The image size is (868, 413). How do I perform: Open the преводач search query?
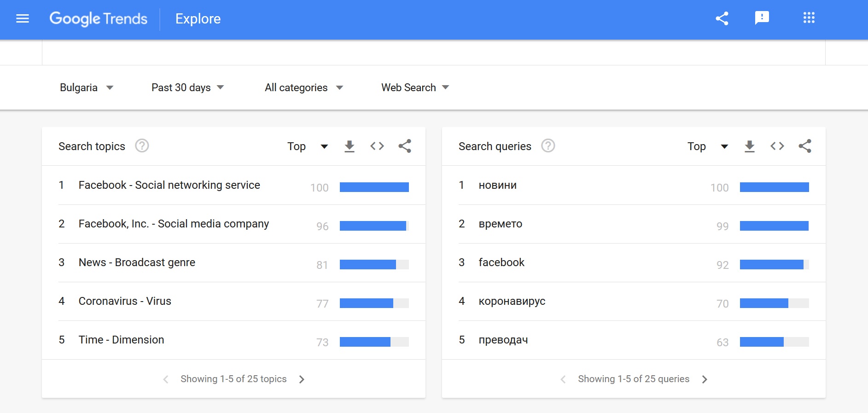[x=503, y=340]
